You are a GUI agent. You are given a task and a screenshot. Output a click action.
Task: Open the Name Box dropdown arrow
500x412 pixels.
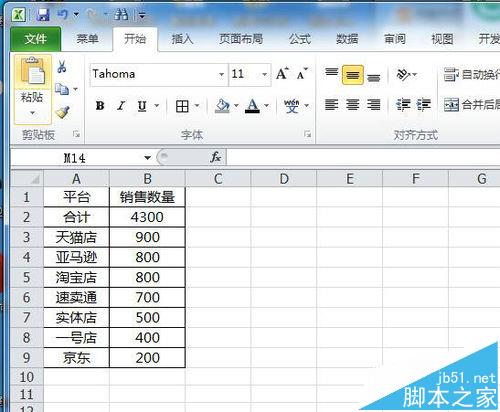tap(147, 157)
